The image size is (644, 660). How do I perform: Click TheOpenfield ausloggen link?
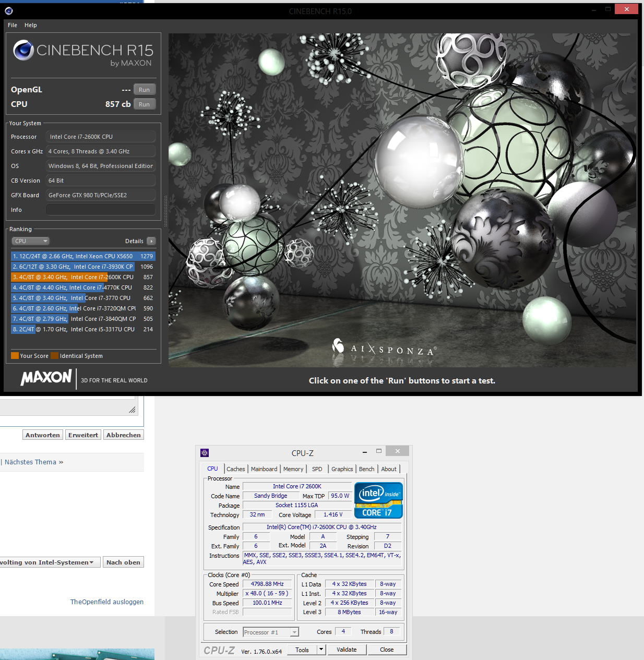107,602
